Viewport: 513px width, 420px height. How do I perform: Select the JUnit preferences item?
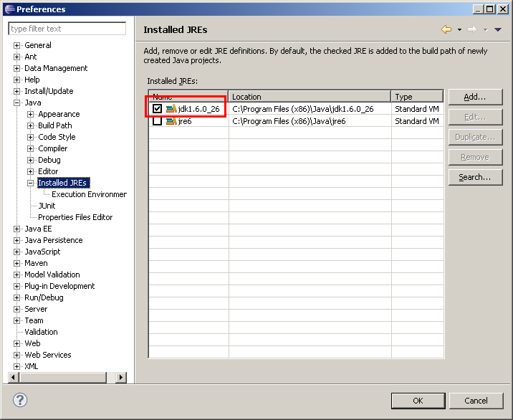[47, 206]
